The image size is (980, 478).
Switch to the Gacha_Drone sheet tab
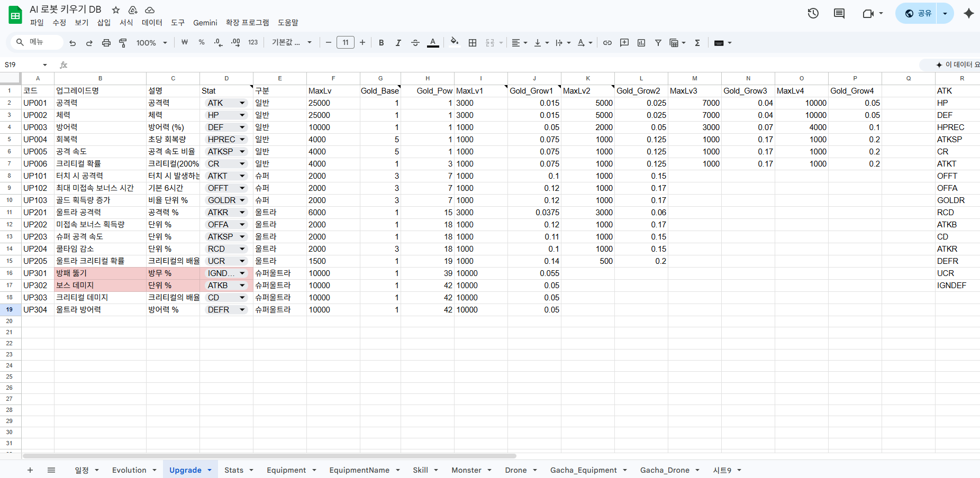(665, 470)
